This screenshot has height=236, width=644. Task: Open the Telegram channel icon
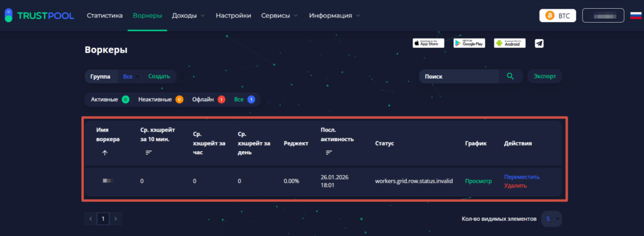[x=539, y=43]
